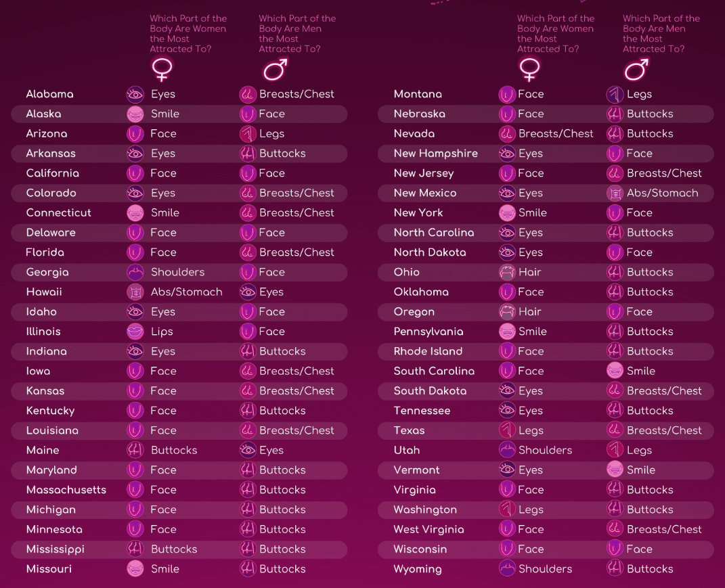
Task: Click 'Breasts/Chest' text in the Nevada row
Action: (x=555, y=134)
